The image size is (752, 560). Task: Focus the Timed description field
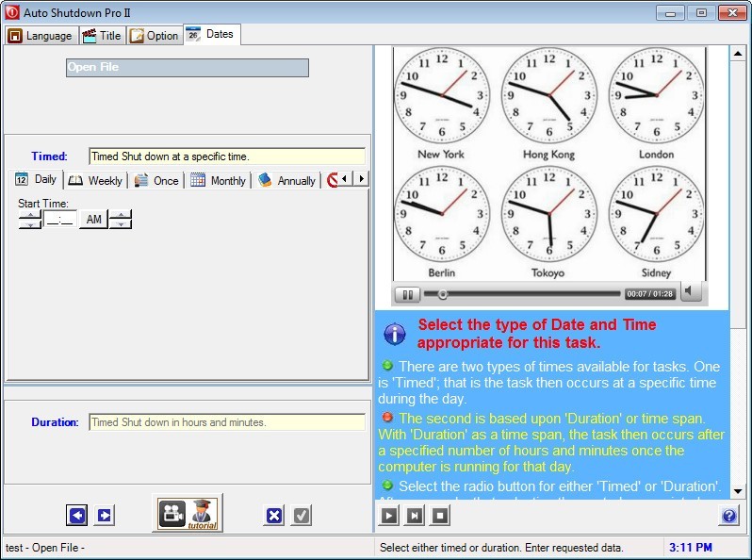[x=227, y=156]
